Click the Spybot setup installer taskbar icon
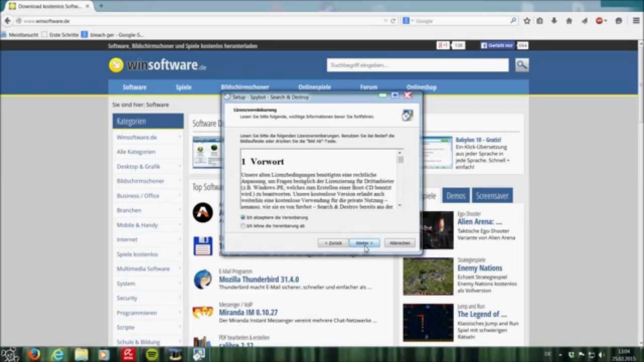The height and width of the screenshot is (362, 644). (x=199, y=354)
